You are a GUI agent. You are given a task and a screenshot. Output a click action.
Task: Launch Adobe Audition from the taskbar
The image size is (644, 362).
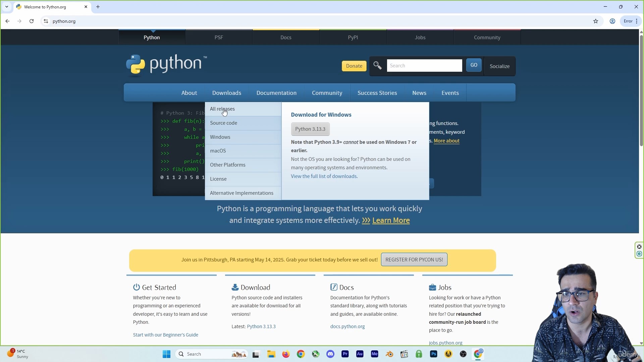[x=360, y=354]
